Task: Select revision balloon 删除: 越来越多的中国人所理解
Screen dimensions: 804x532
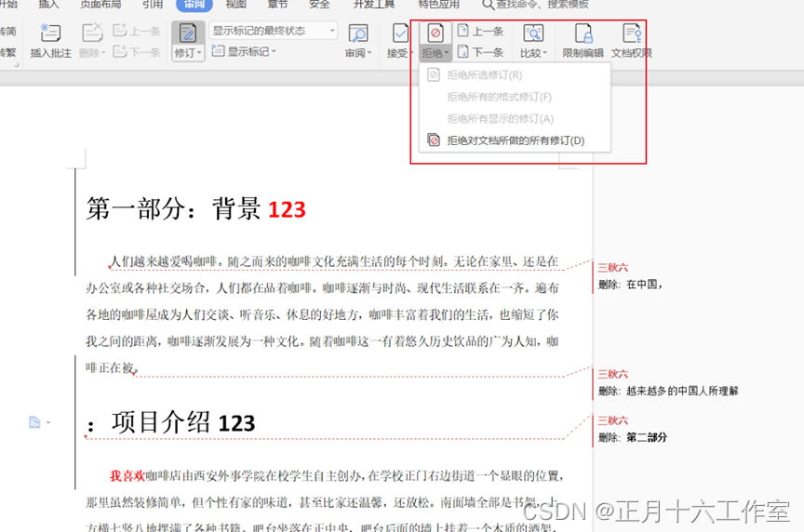Action: click(x=668, y=391)
